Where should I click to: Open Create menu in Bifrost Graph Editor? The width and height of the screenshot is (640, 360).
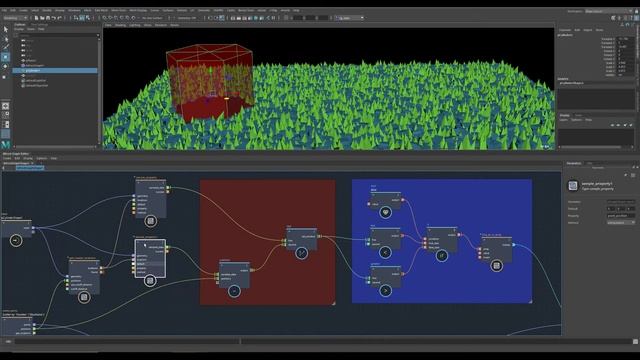tap(7, 158)
